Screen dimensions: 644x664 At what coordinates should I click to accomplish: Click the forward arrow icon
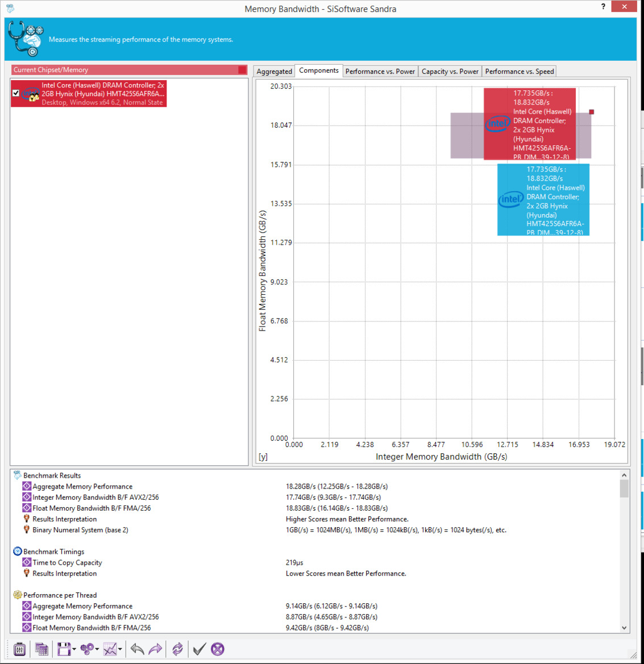point(155,649)
